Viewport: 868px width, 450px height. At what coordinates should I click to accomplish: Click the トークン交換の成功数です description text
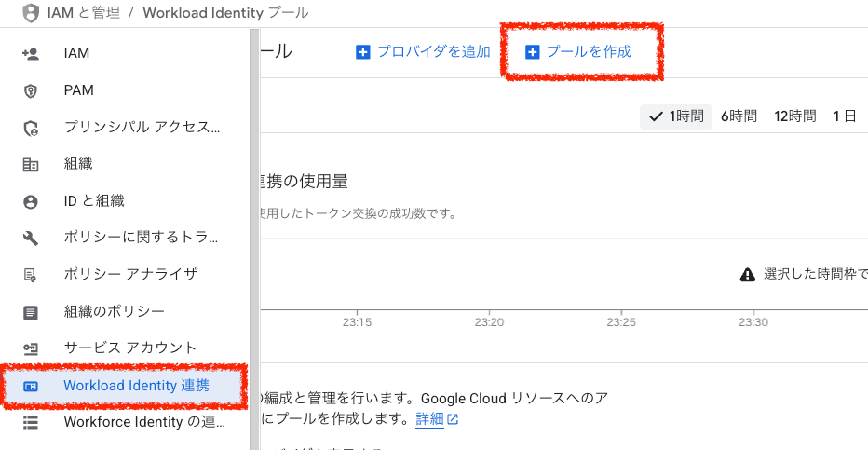coord(359,213)
